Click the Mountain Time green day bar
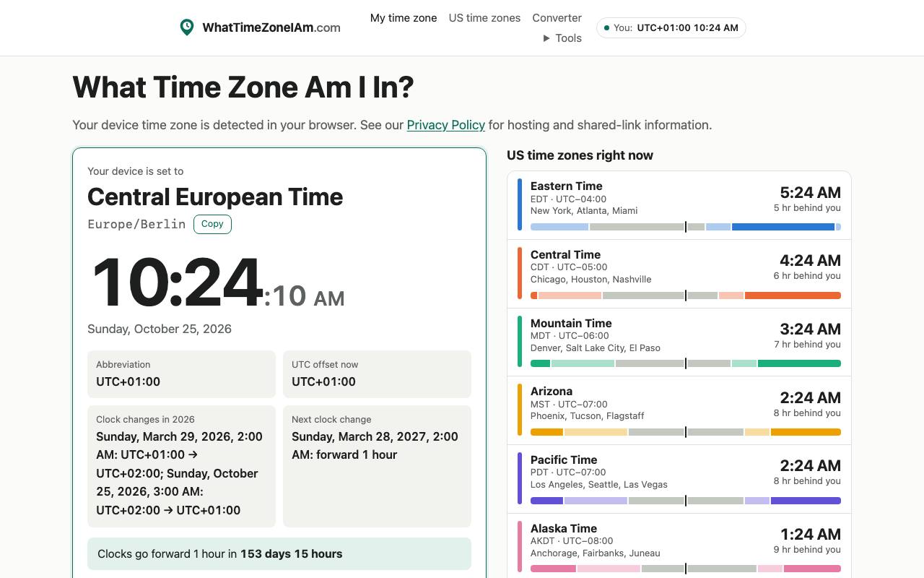Viewport: 924px width, 578px height. (x=686, y=363)
